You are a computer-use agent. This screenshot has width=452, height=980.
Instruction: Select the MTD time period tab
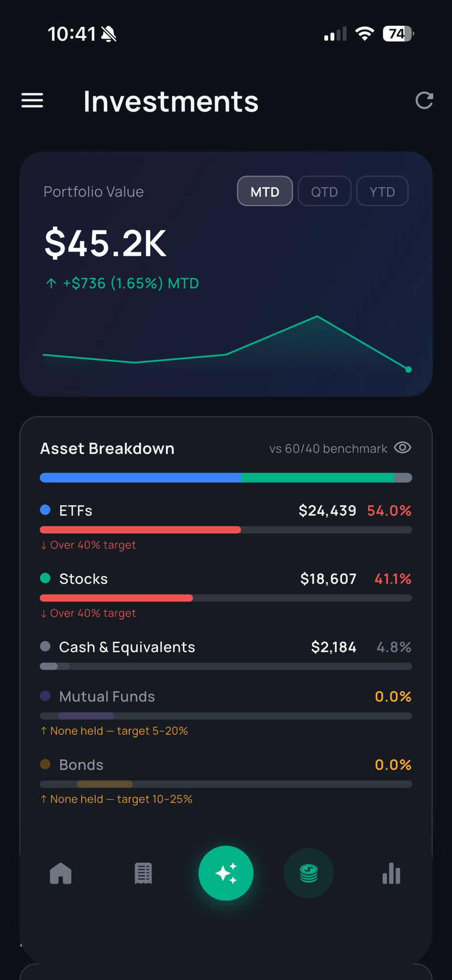point(265,191)
